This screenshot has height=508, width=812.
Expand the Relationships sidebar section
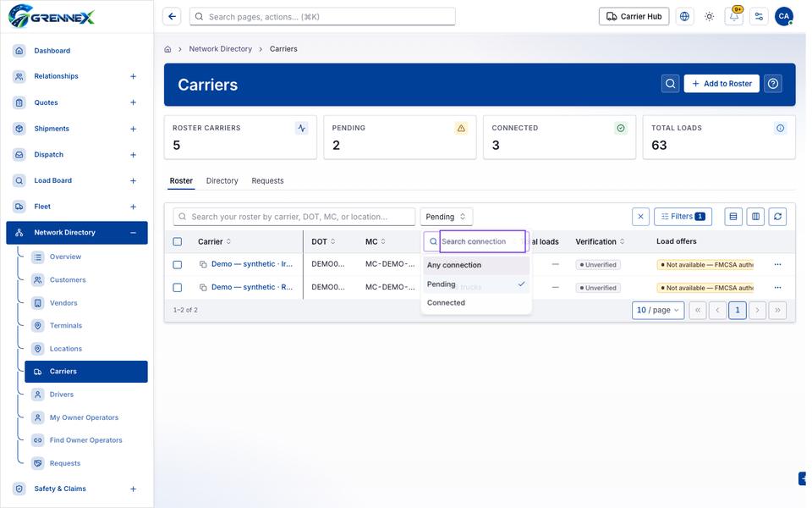pyautogui.click(x=133, y=76)
